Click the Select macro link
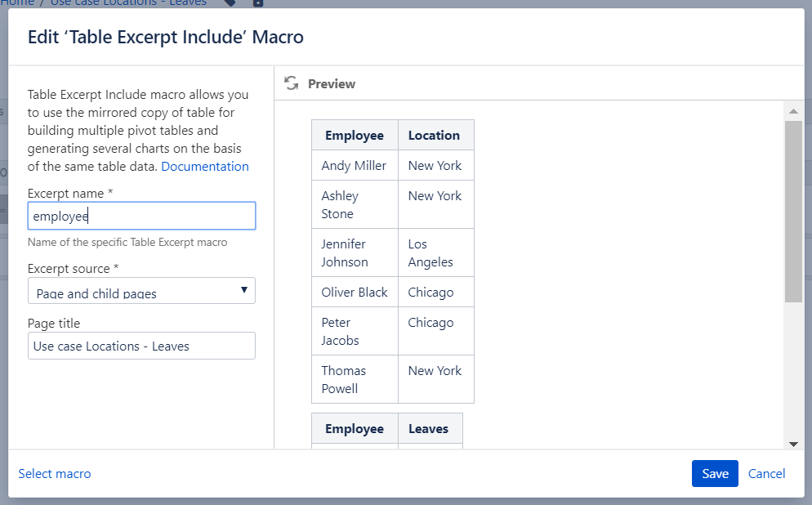This screenshot has height=505, width=812. point(55,474)
